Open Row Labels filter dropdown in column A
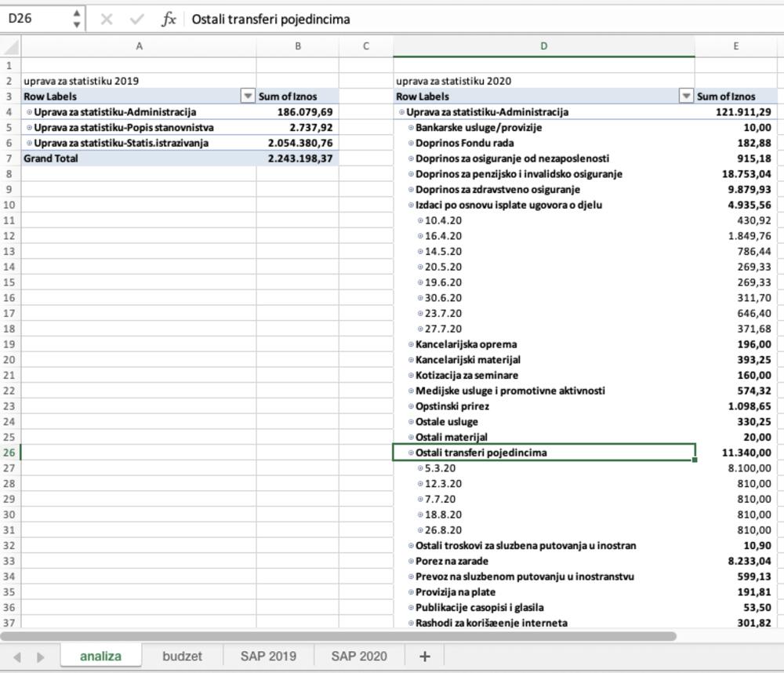This screenshot has width=784, height=673. click(248, 96)
